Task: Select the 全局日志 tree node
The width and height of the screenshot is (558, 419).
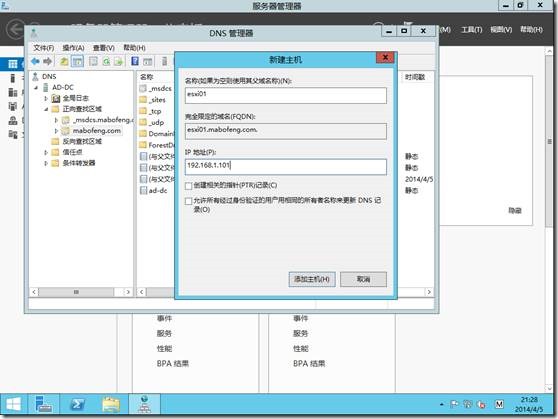Action: tap(75, 98)
